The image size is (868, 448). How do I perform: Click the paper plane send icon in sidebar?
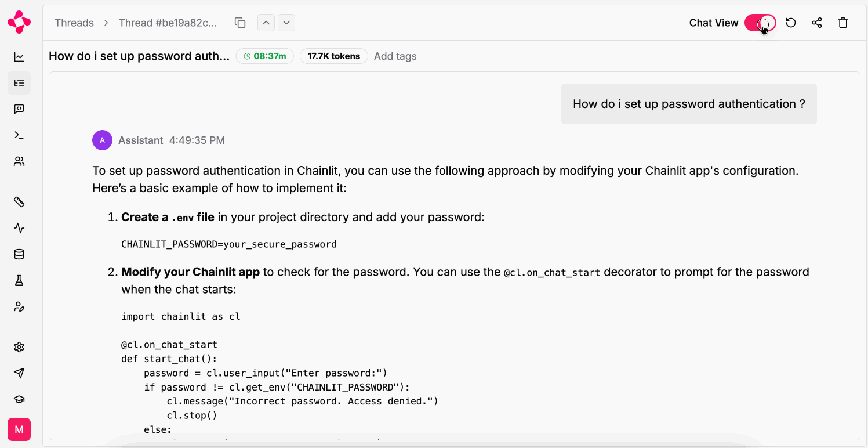(19, 373)
